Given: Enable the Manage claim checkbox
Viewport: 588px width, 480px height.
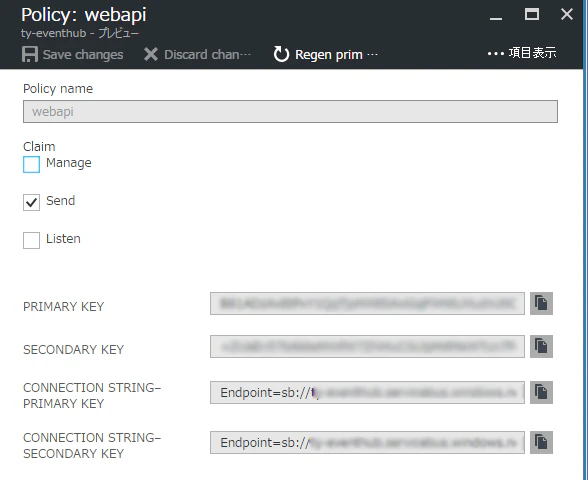Looking at the screenshot, I should point(32,164).
